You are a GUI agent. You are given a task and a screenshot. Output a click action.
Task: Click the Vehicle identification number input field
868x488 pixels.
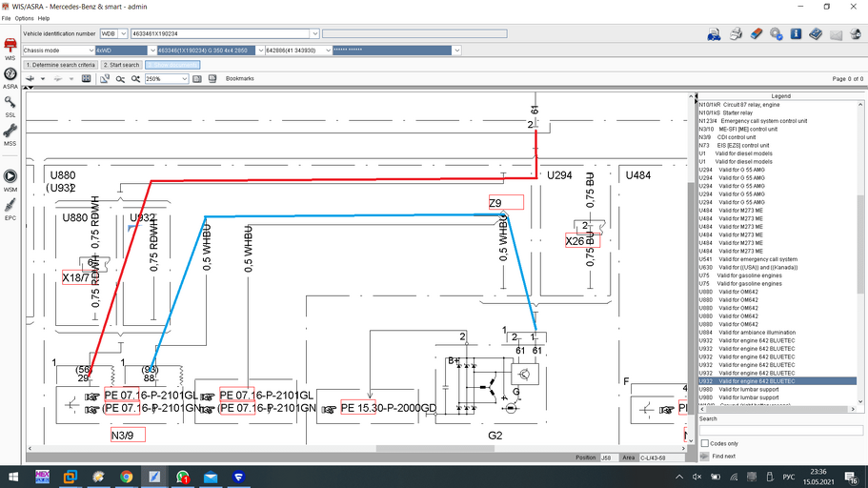point(220,33)
